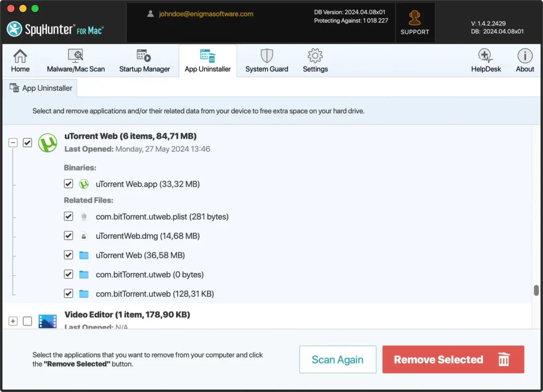
Task: Check the Video Editor checkbox
Action: click(x=28, y=321)
